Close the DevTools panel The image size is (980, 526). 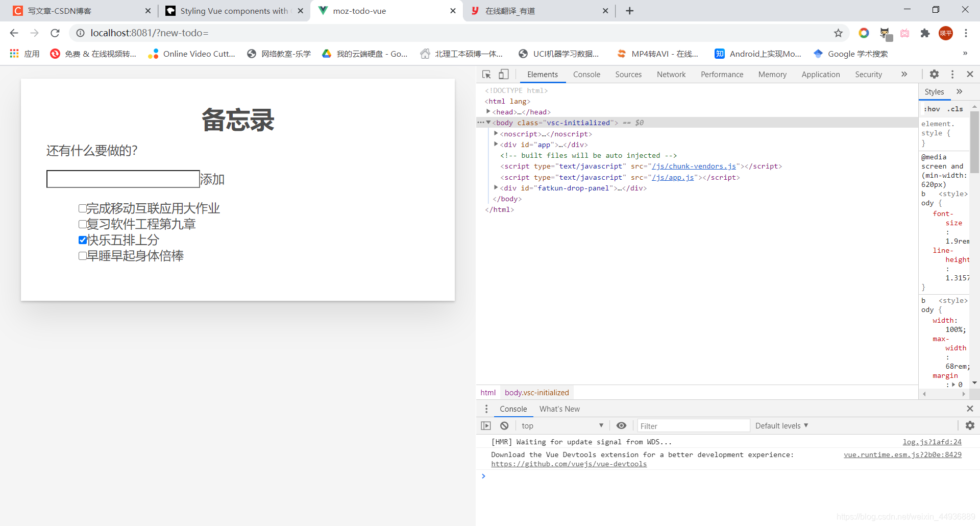click(x=970, y=74)
